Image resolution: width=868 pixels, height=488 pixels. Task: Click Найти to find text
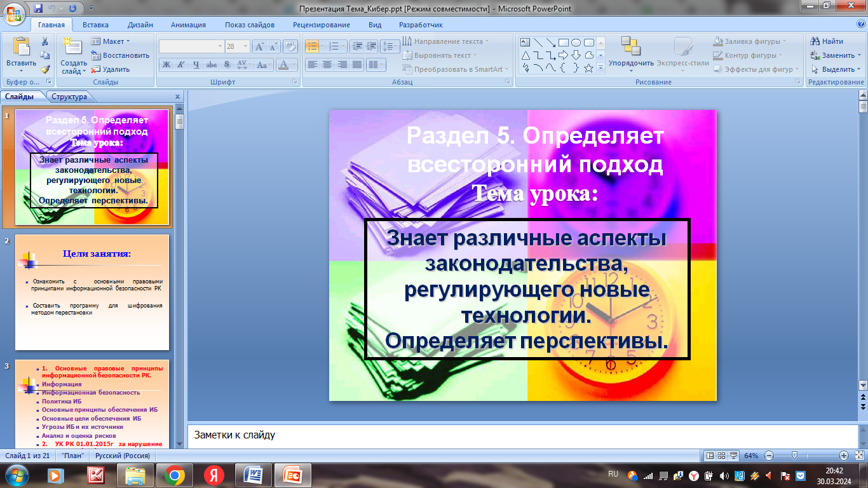pyautogui.click(x=827, y=41)
